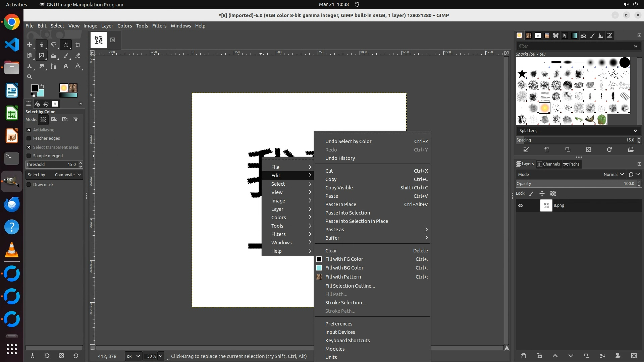Image resolution: width=644 pixels, height=362 pixels.
Task: Select the Move tool
Action: [x=30, y=45]
